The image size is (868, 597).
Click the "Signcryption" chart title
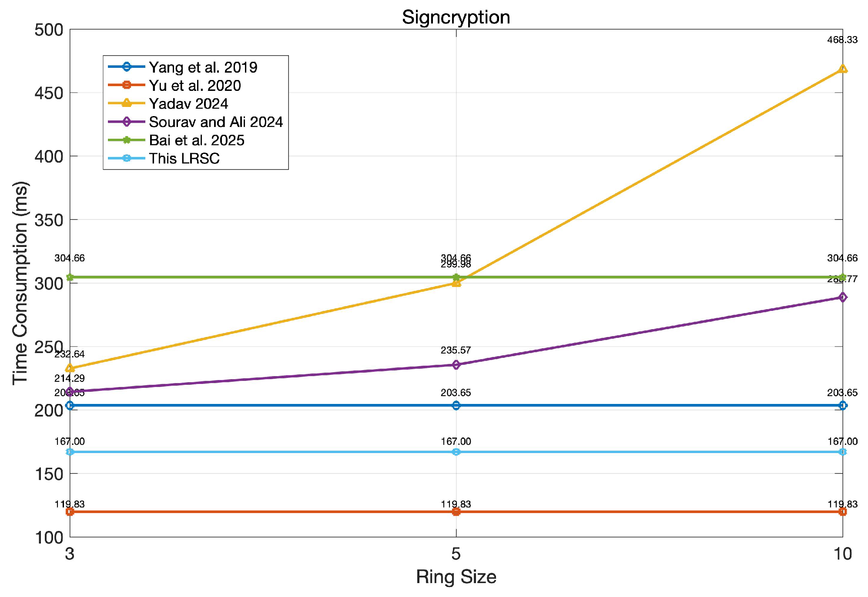coord(456,17)
